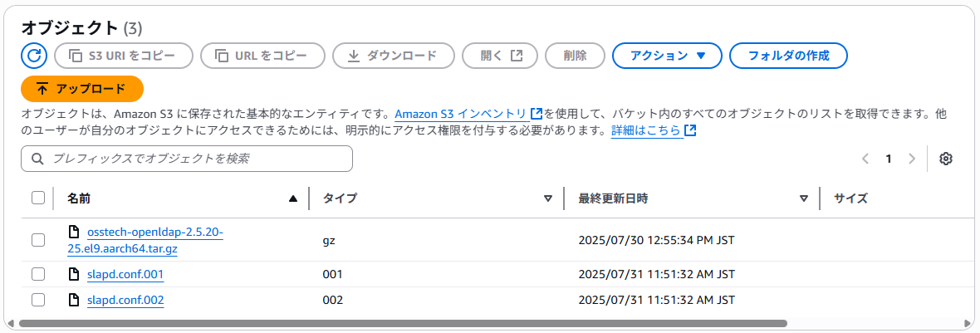This screenshot has width=980, height=333.
Task: Click the refresh objects icon button
Action: [x=34, y=56]
